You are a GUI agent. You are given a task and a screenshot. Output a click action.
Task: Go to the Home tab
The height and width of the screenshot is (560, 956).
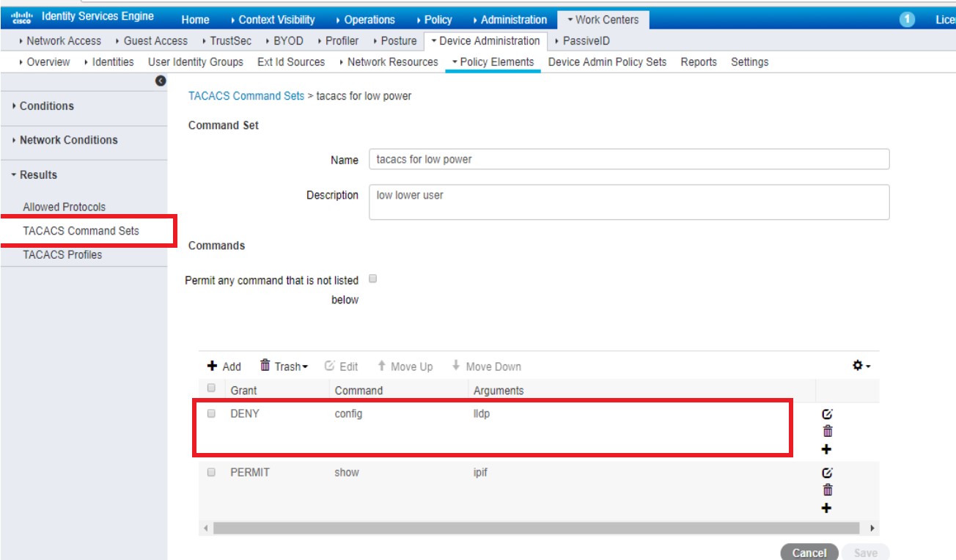click(195, 20)
